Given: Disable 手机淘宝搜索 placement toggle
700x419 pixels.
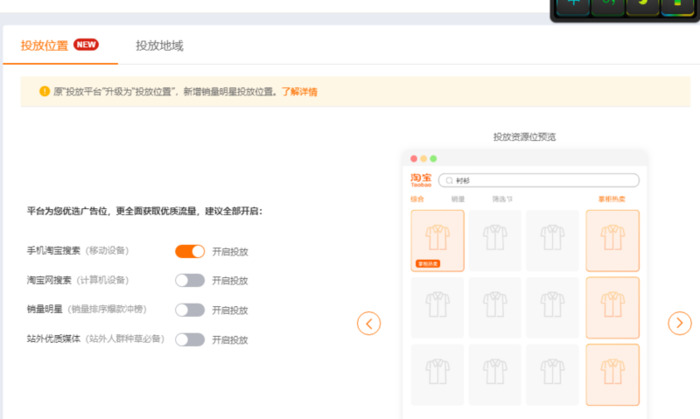Looking at the screenshot, I should 189,251.
